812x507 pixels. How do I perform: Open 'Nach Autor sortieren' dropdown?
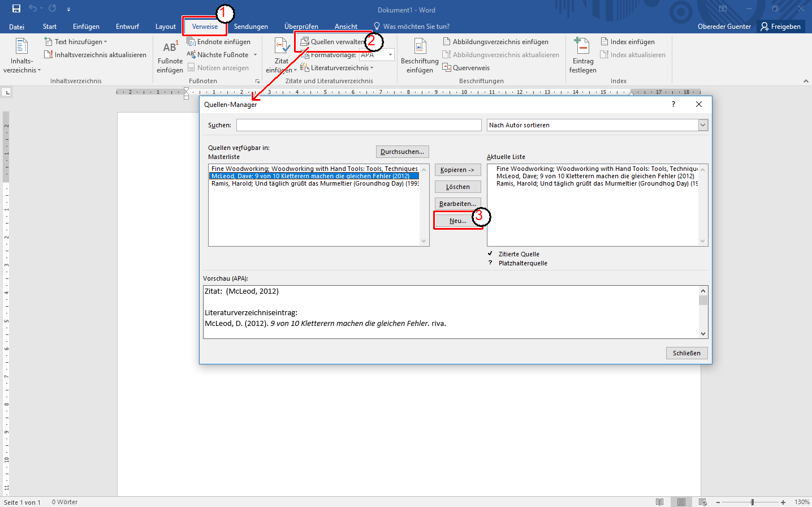703,125
